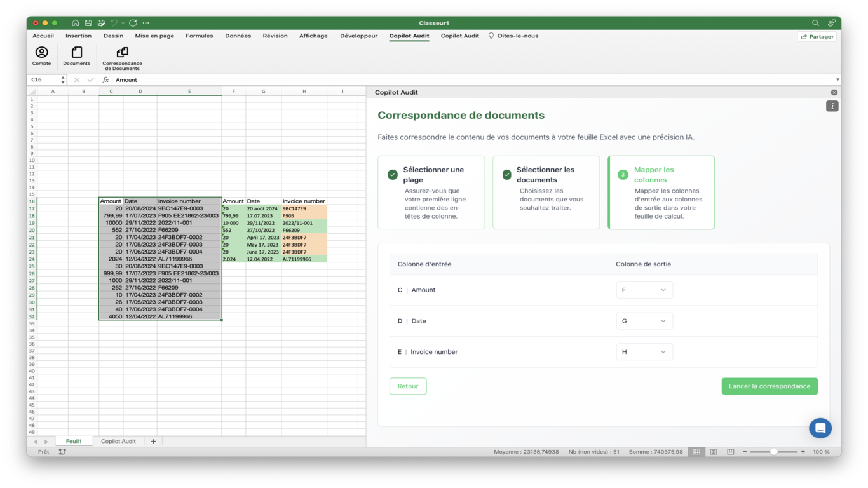
Task: Open the Mise en page tab
Action: pyautogui.click(x=154, y=36)
